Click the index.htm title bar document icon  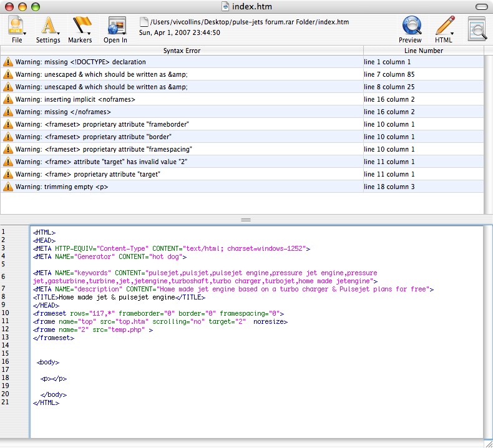coord(227,6)
